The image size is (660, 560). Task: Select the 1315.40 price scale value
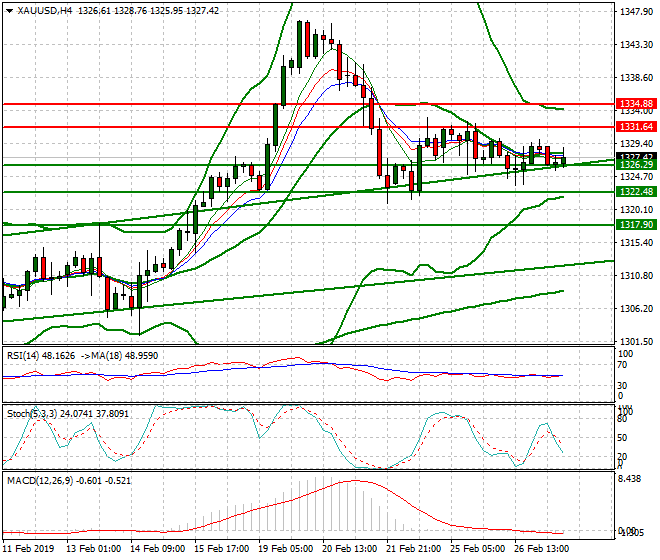pos(636,243)
